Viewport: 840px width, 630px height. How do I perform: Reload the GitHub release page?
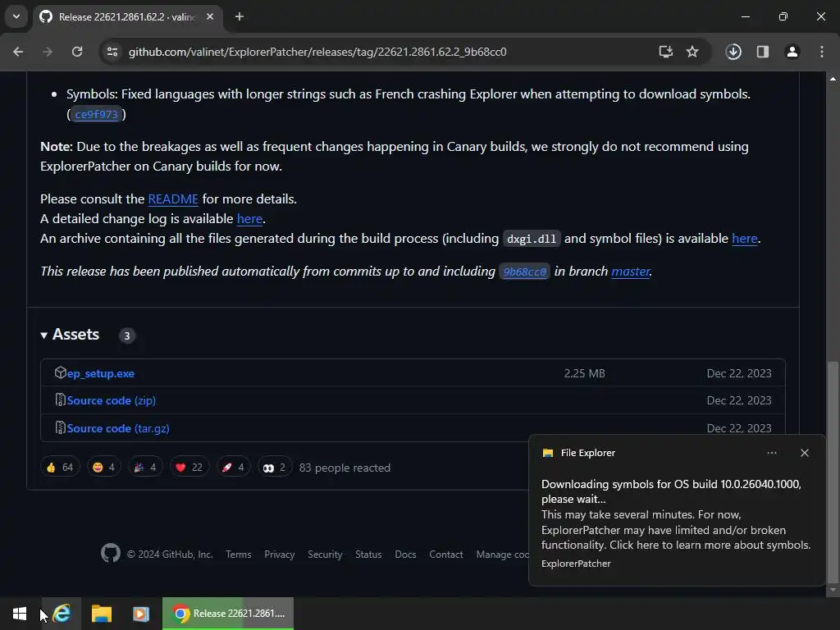point(77,52)
